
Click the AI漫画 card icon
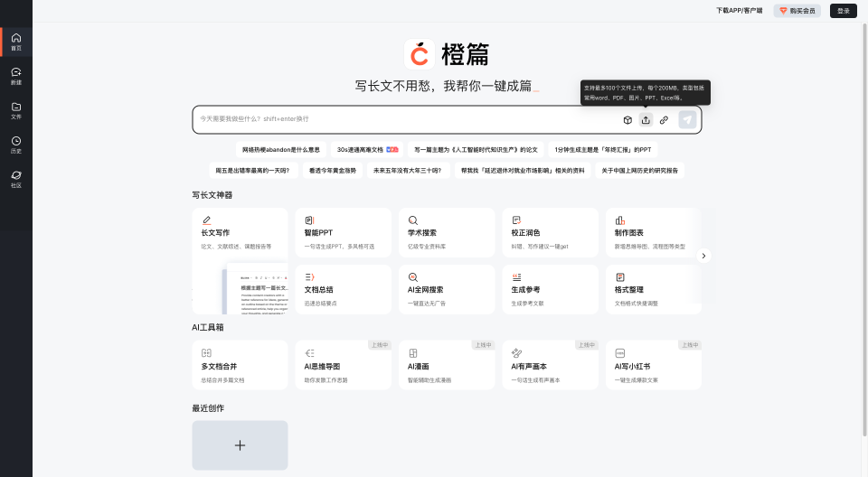[x=413, y=353]
